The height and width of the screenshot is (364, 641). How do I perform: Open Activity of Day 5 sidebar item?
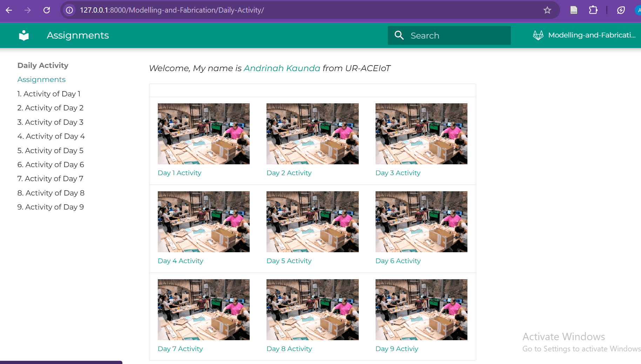pos(50,151)
